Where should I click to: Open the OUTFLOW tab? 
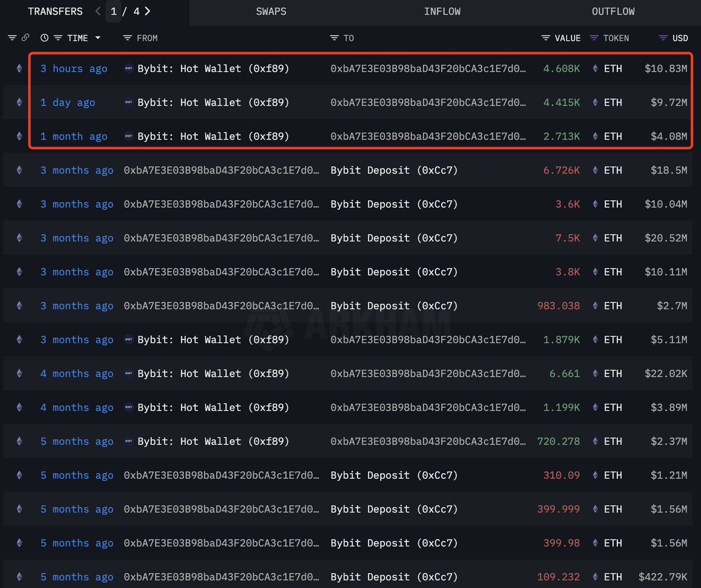click(x=613, y=12)
